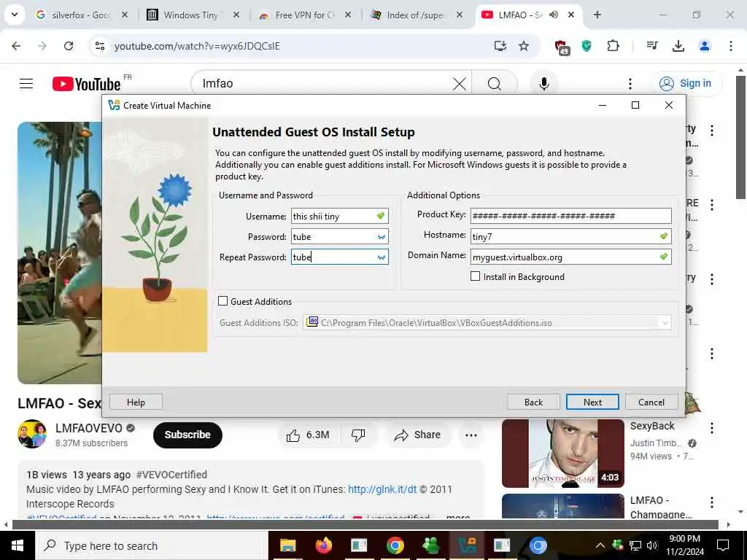747x560 pixels.
Task: Click into the Product Key field
Action: (x=570, y=216)
